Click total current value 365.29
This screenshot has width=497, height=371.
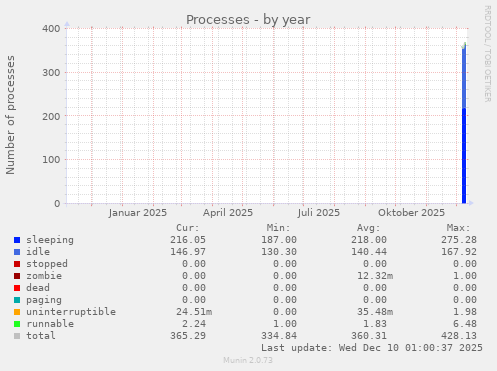coord(188,336)
